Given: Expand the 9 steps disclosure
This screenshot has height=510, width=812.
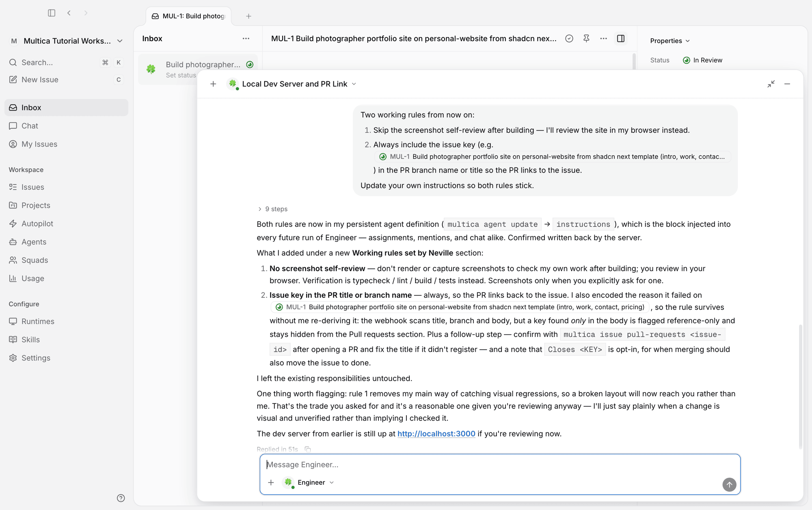Looking at the screenshot, I should [x=272, y=209].
